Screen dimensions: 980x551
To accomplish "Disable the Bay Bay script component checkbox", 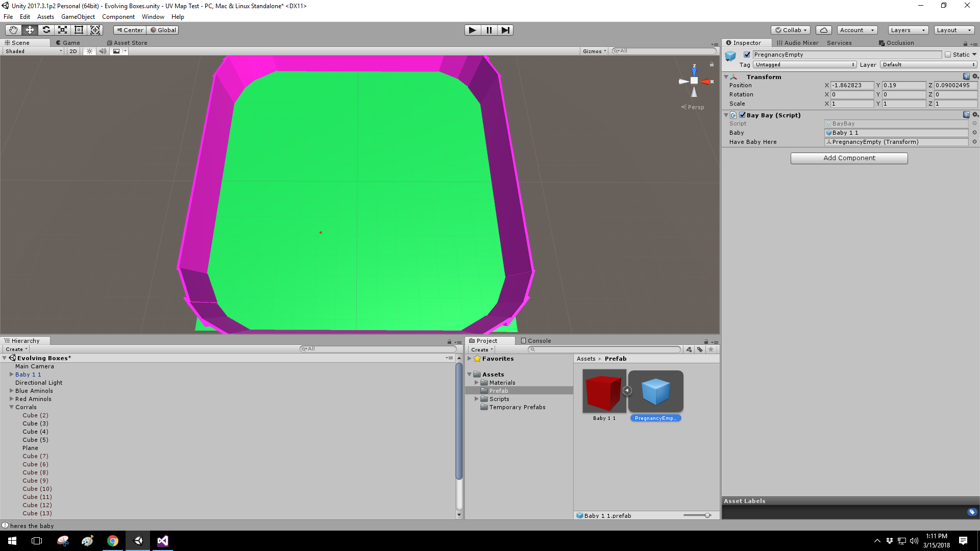I will (742, 115).
